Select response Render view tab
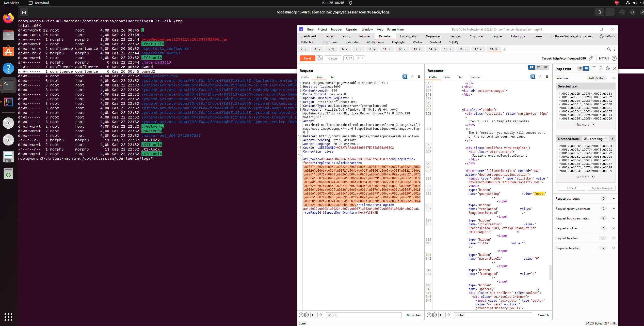The height and width of the screenshot is (326, 644). pyautogui.click(x=475, y=77)
